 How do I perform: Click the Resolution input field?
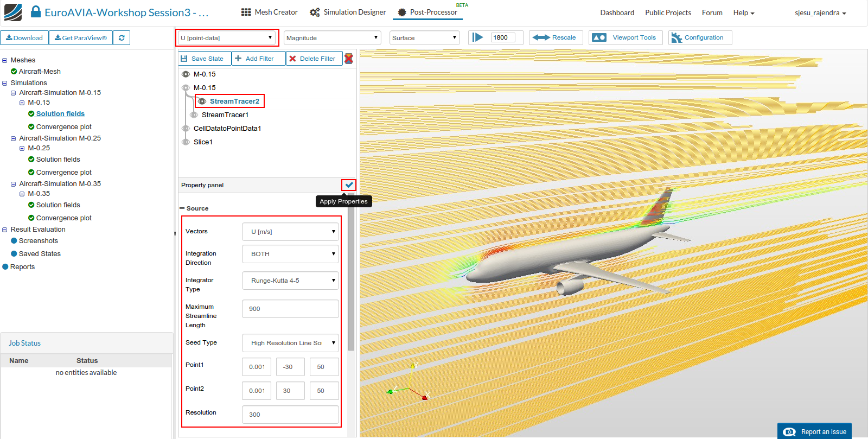point(290,415)
